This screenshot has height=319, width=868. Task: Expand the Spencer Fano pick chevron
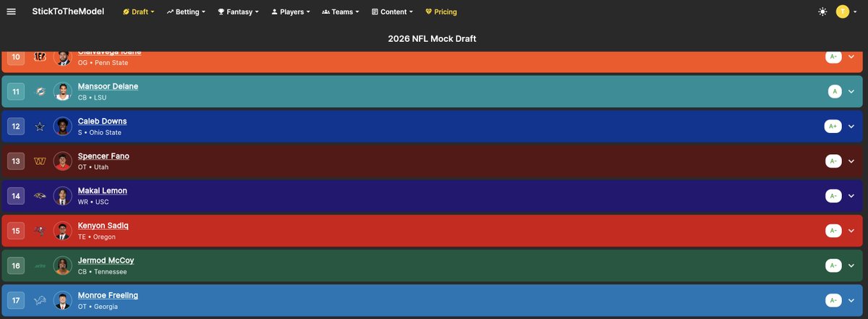[851, 161]
